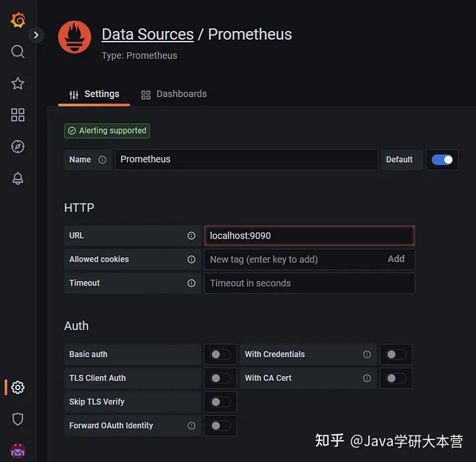Enable the Skip TLS Verify toggle
Image resolution: width=476 pixels, height=462 pixels.
coord(220,402)
